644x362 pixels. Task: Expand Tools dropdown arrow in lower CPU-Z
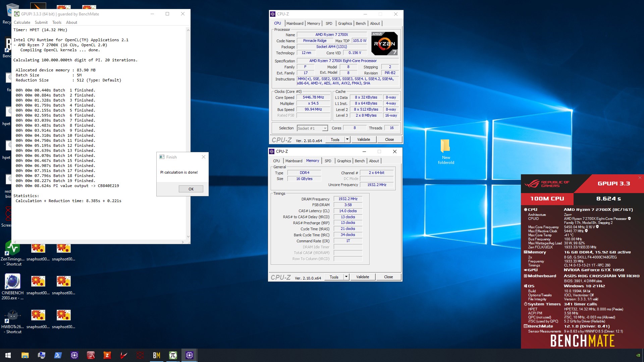tap(346, 277)
